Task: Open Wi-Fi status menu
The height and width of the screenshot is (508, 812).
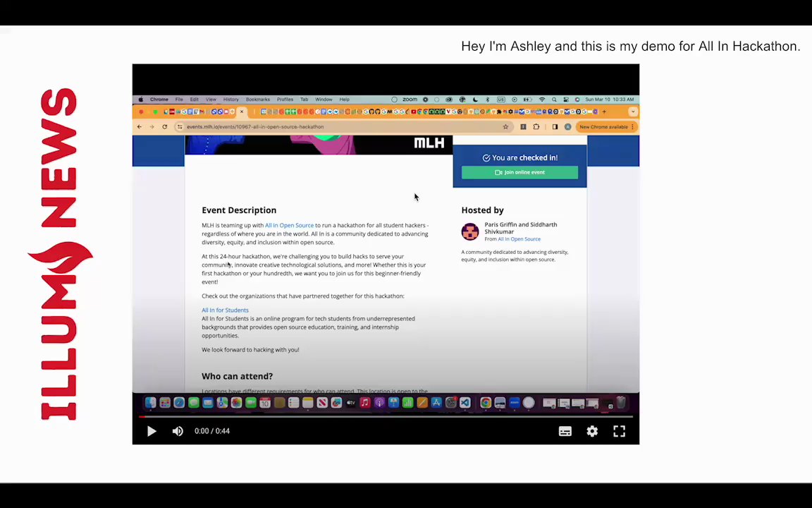Action: 541,99
